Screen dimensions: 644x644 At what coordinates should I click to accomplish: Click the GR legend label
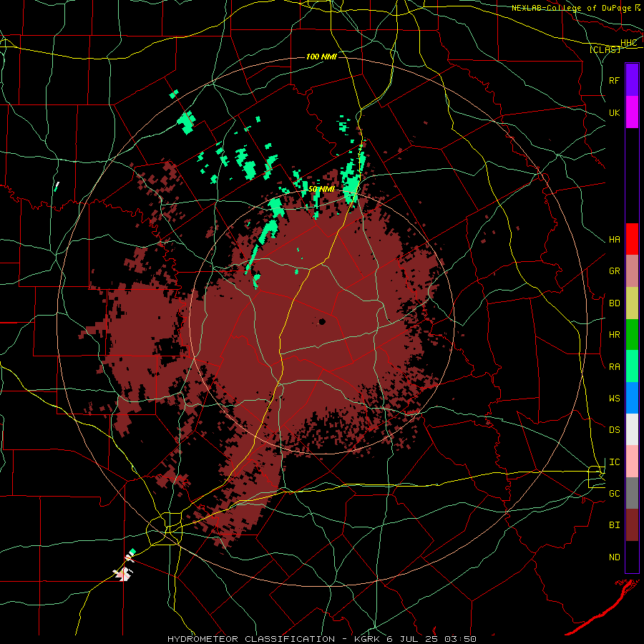pos(614,271)
